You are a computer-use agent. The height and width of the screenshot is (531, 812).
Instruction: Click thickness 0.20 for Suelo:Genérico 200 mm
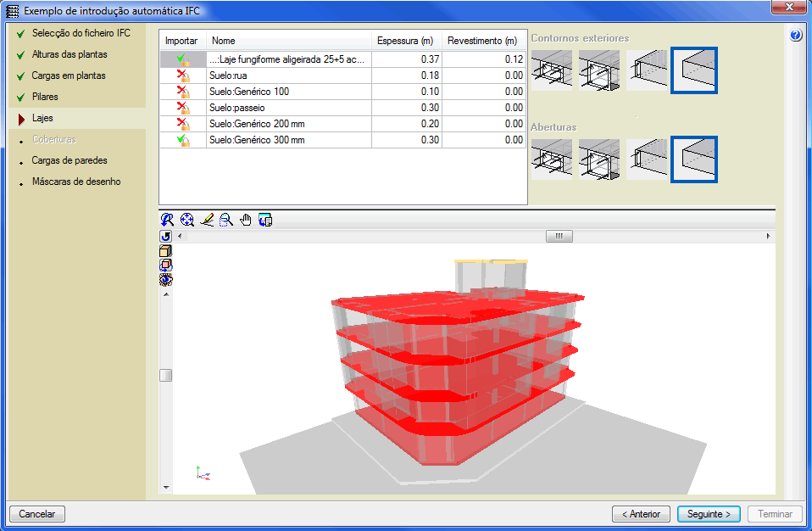(x=407, y=124)
